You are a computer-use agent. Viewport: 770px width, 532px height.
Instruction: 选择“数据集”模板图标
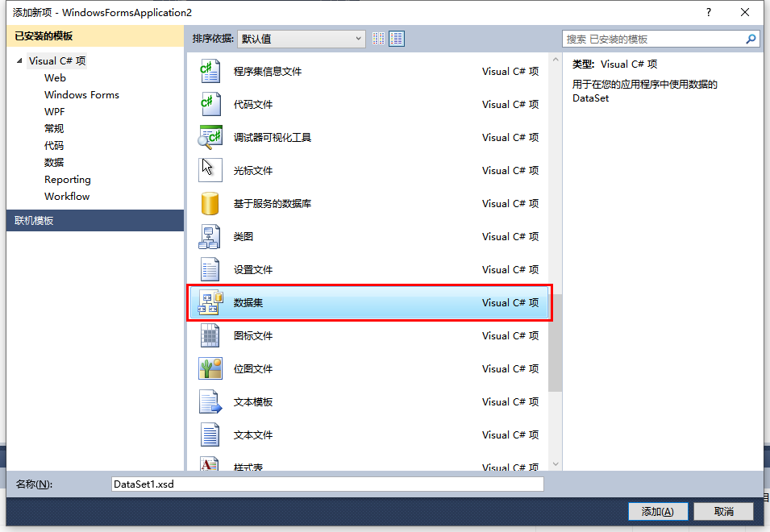tap(210, 302)
